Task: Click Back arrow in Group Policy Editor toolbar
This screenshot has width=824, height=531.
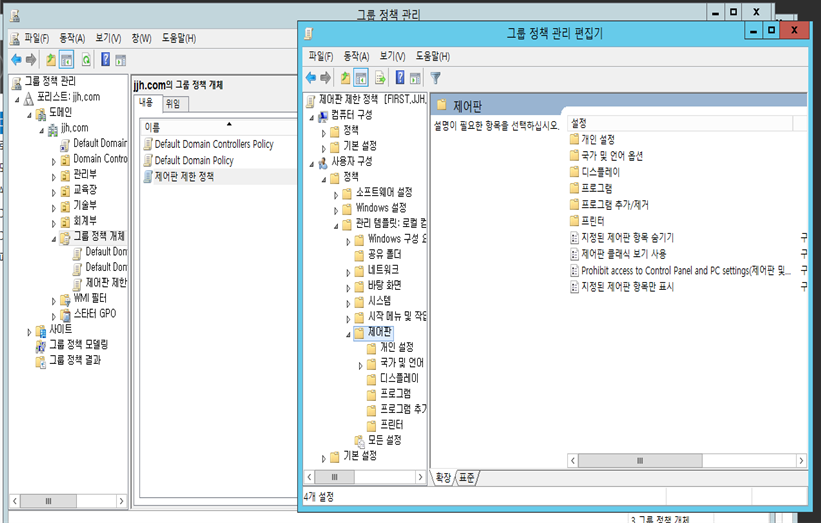Action: [311, 78]
